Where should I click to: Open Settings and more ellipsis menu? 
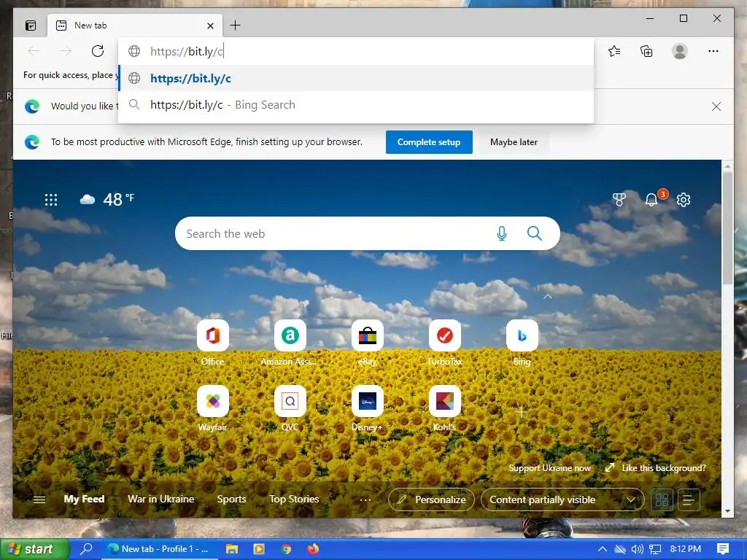point(713,51)
